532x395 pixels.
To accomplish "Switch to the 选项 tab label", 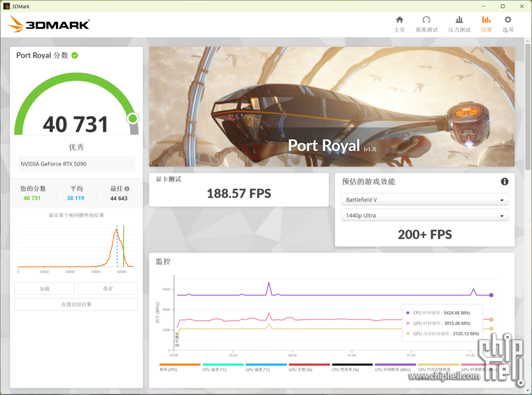I will [508, 30].
